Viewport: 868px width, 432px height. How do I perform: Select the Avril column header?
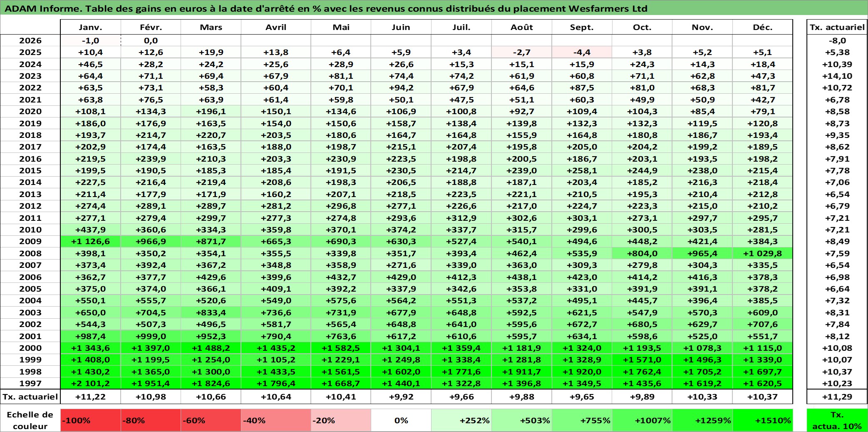pos(276,27)
